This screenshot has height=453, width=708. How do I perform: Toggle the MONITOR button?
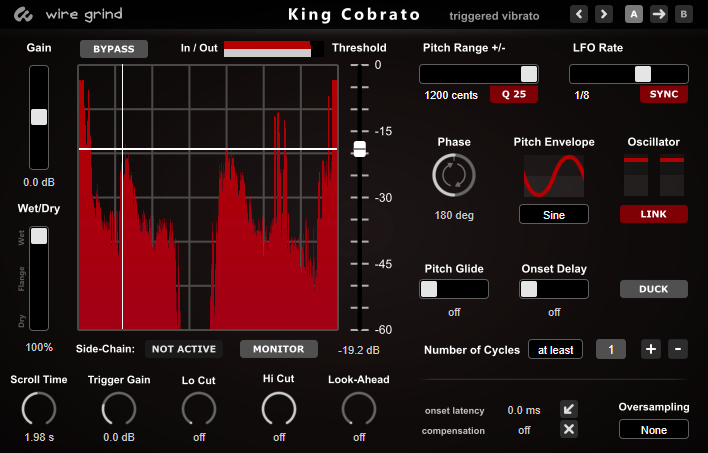point(279,349)
